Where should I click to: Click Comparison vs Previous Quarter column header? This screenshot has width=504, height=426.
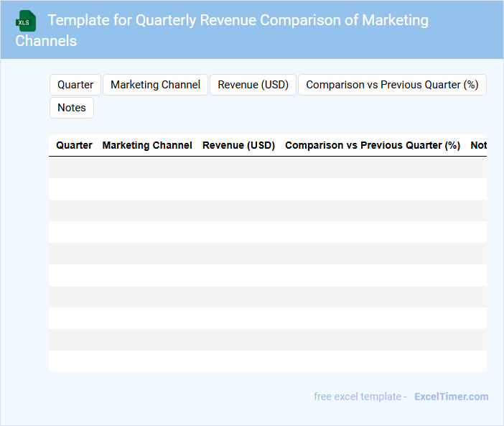[372, 145]
